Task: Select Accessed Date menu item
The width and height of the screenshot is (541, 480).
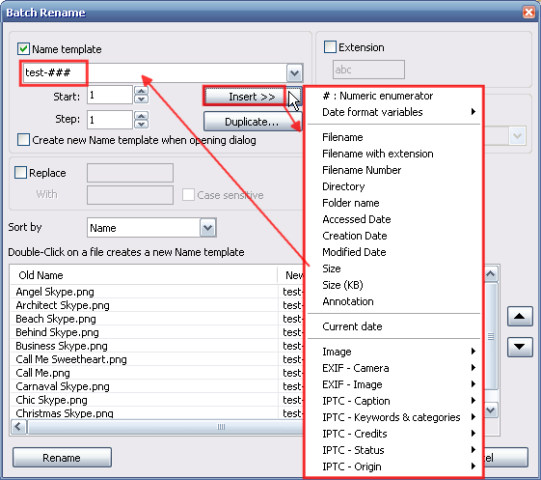Action: coord(394,219)
